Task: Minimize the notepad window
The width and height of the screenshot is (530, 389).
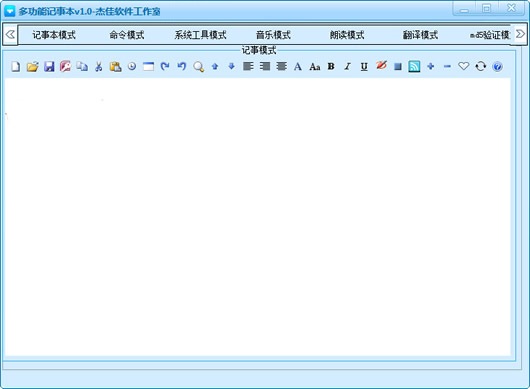Action: point(464,8)
